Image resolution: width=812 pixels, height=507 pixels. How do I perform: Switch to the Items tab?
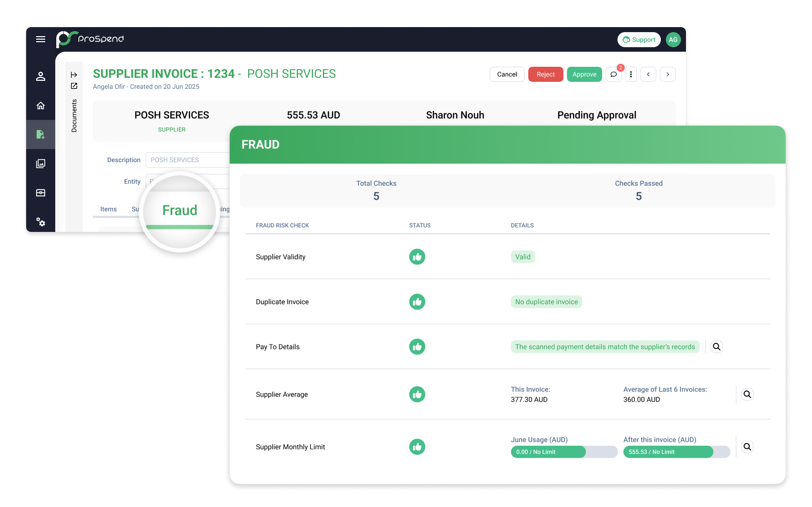108,209
